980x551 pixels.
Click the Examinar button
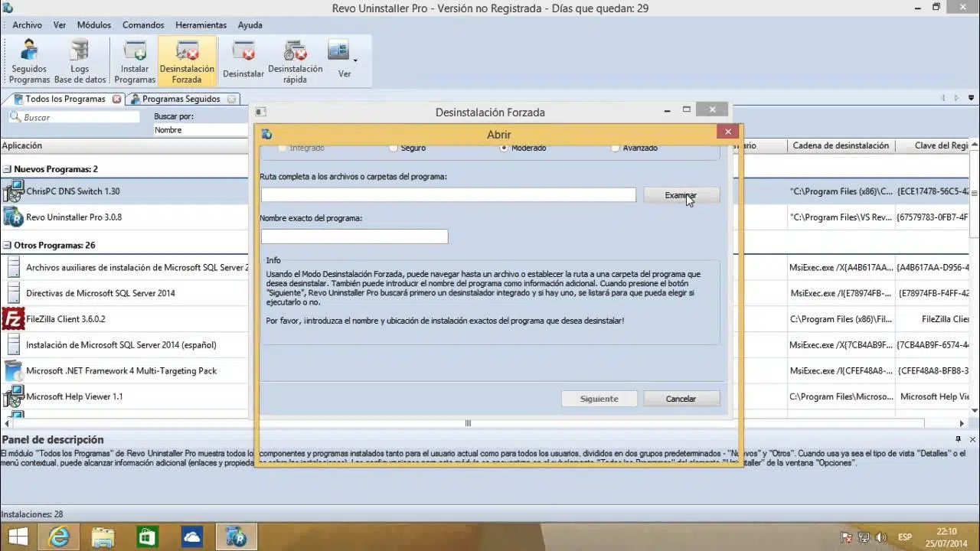coord(681,195)
